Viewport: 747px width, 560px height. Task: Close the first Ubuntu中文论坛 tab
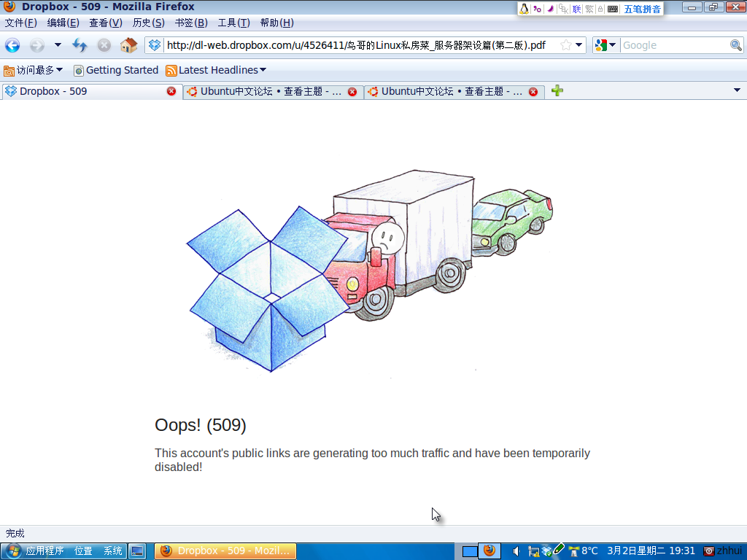click(352, 92)
